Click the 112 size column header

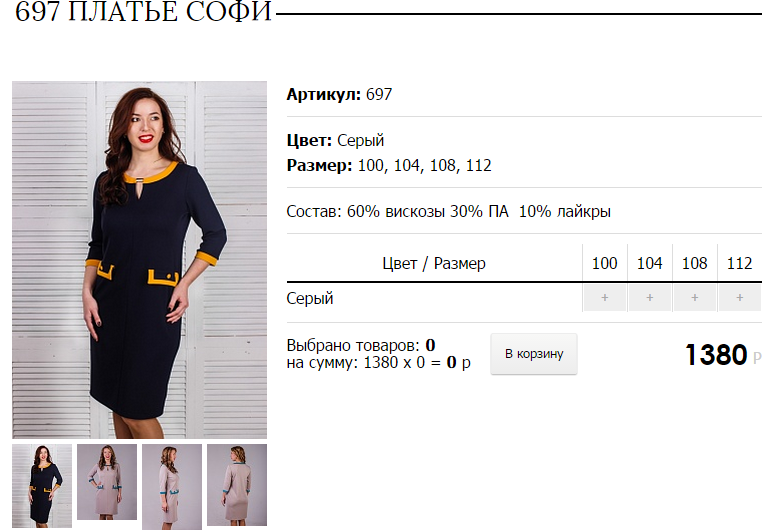pyautogui.click(x=740, y=263)
